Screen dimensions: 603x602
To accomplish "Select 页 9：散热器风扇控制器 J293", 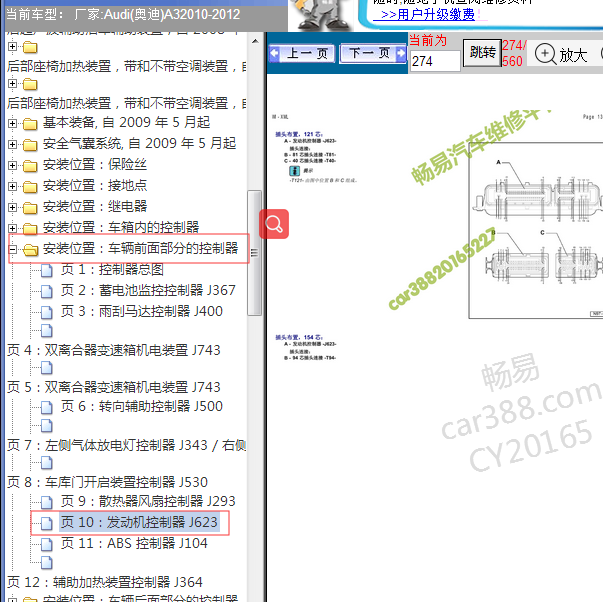I will [x=148, y=501].
